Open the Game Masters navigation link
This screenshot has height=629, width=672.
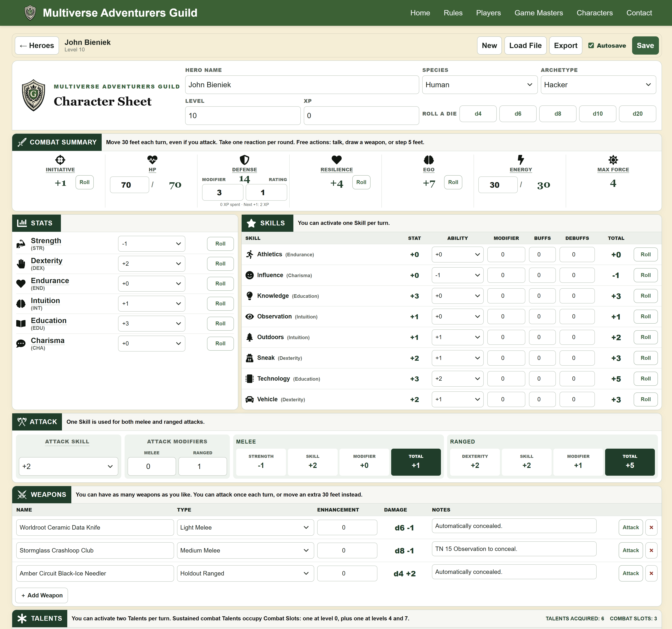(x=539, y=13)
